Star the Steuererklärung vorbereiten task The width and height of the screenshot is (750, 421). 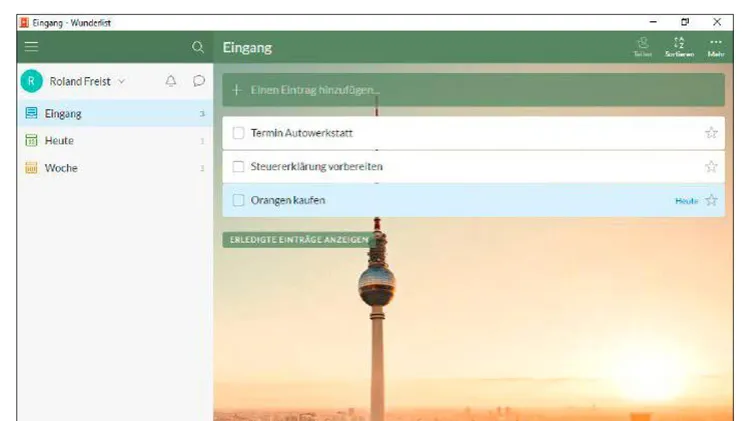[x=711, y=166]
